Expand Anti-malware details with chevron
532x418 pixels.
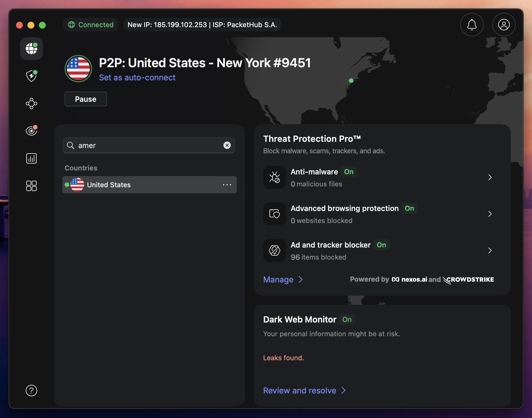point(490,177)
